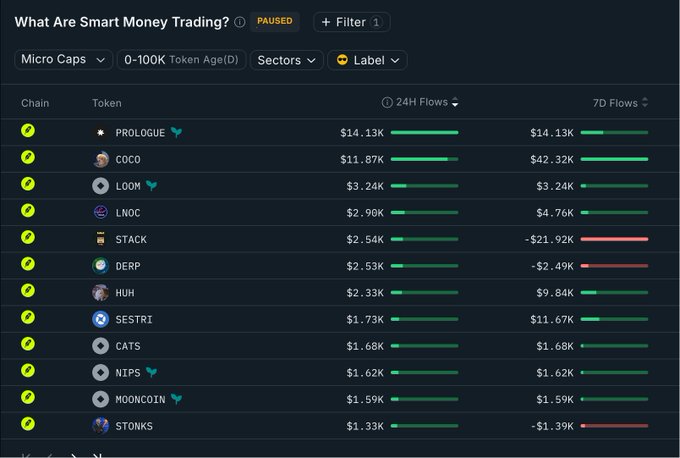Click COCO token avatar
Screen dimensions: 680x458
pos(101,159)
